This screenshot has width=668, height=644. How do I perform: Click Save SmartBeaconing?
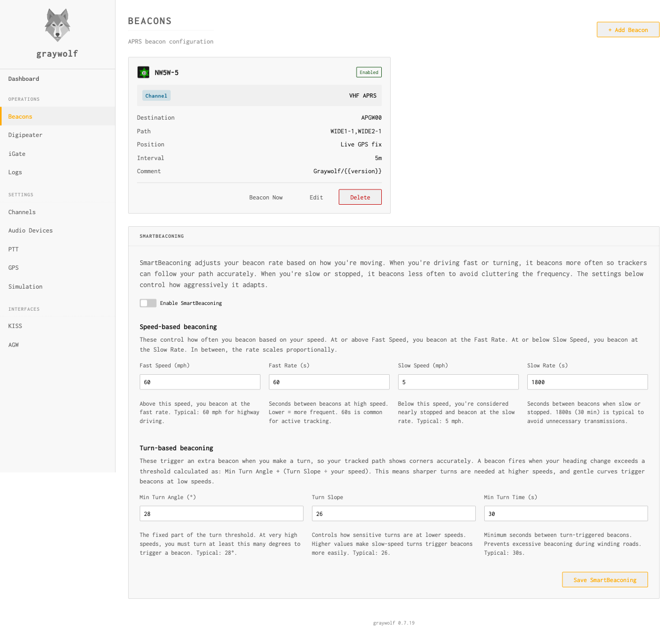[604, 579]
